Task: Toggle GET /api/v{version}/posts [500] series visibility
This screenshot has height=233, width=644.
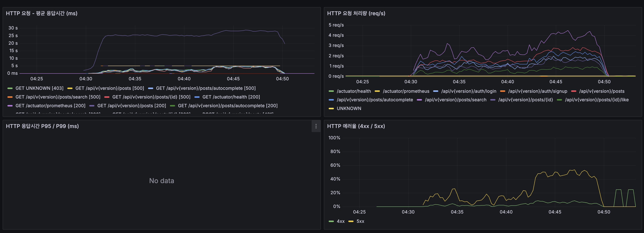Action: coord(109,88)
